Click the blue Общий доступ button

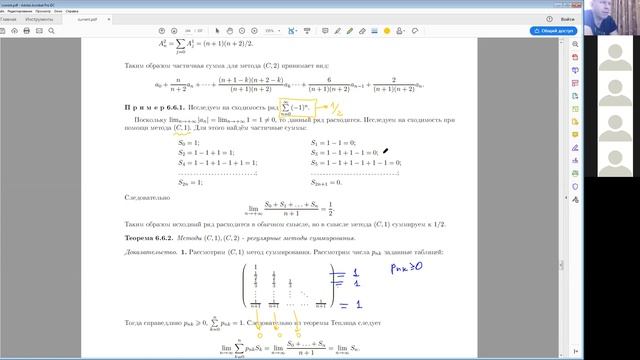click(x=553, y=31)
